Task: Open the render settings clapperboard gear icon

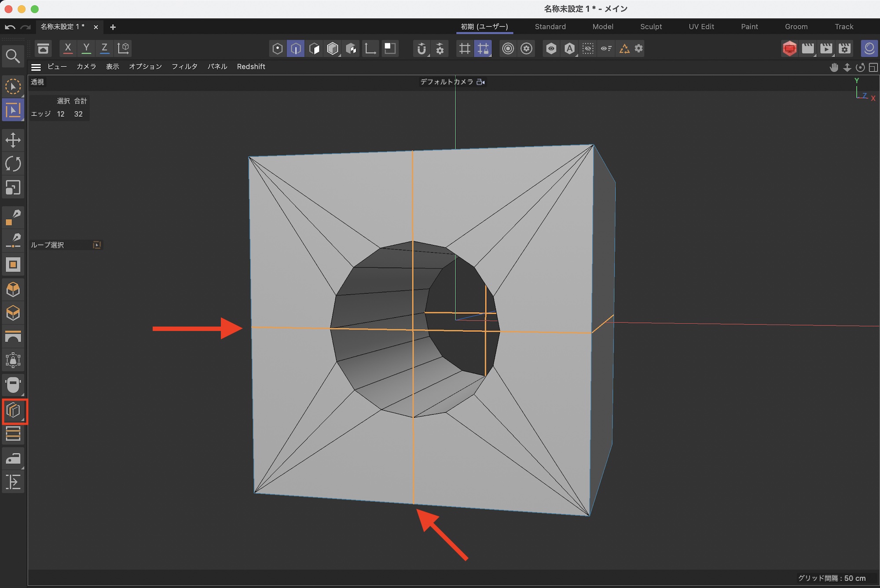Action: click(845, 48)
